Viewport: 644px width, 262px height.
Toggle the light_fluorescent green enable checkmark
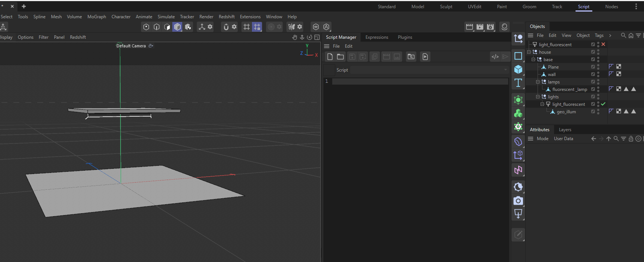click(603, 104)
